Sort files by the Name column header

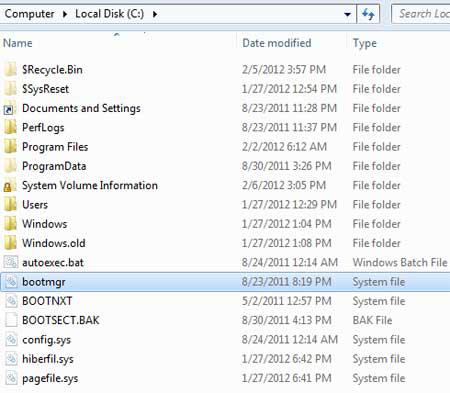[18, 43]
